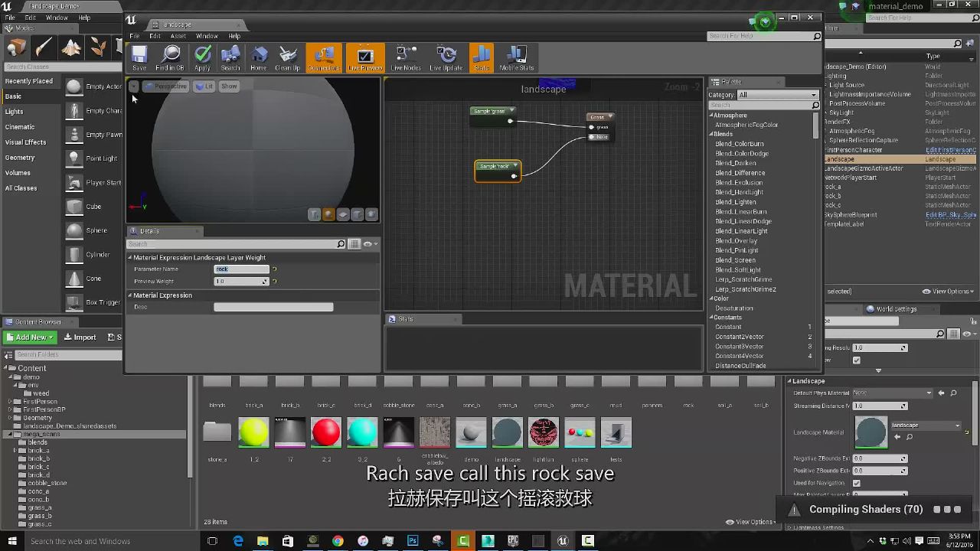
Task: Select Constant3Vector in palette
Action: (740, 347)
